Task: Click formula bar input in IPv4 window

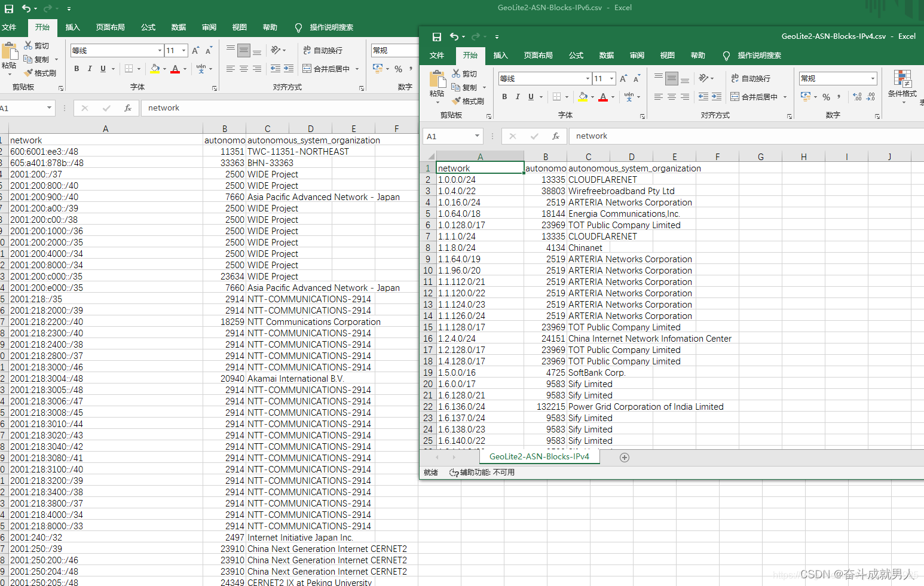Action: [x=746, y=136]
